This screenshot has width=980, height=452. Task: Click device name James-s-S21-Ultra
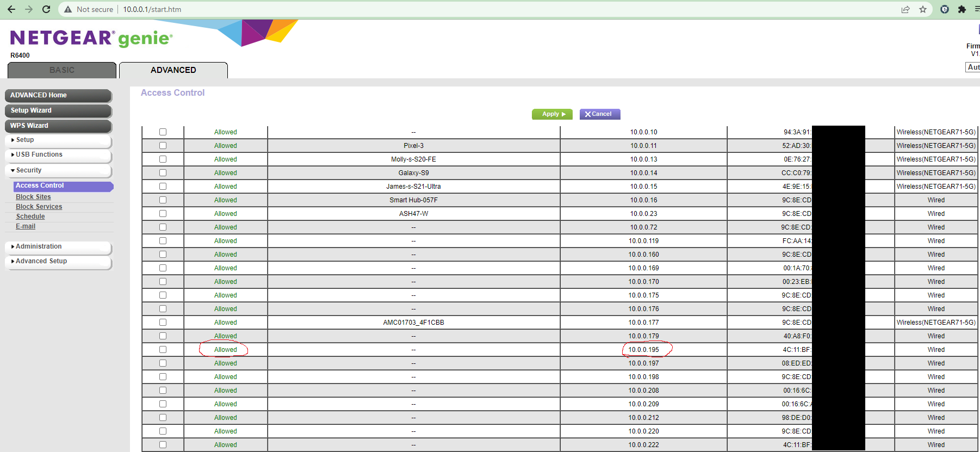(413, 187)
